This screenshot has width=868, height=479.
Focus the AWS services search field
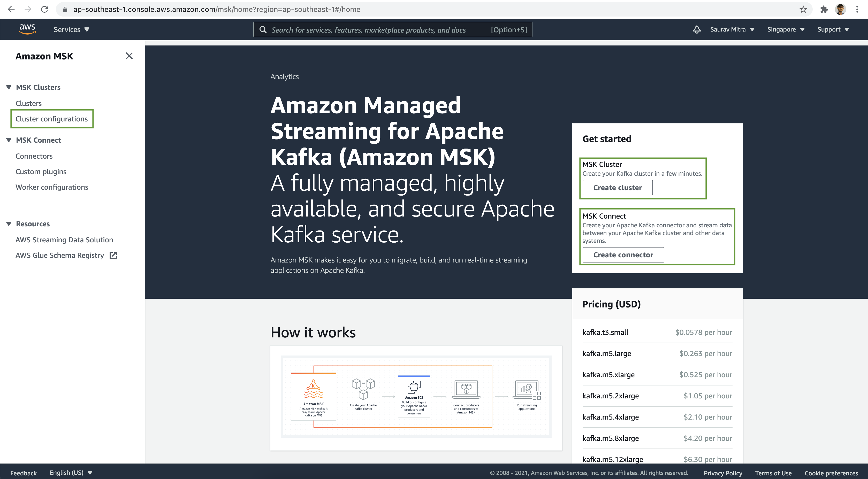click(x=393, y=30)
